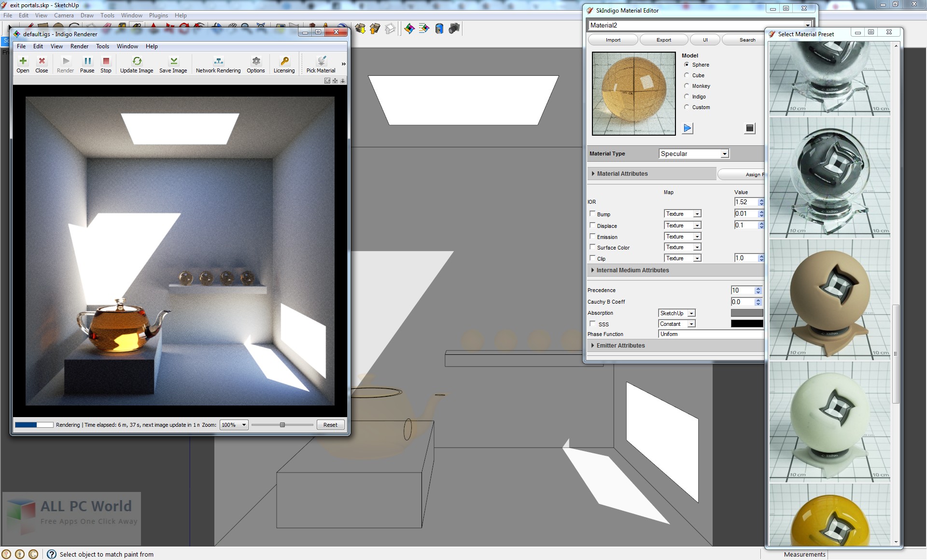Click the Options icon in Indigo Renderer
The image size is (927, 560).
coord(255,64)
